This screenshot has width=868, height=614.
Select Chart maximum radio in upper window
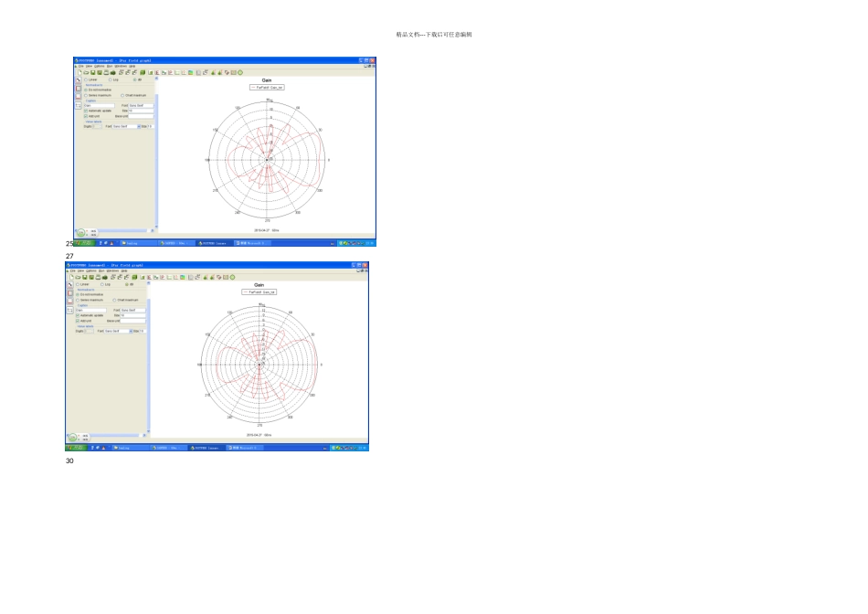coord(122,95)
